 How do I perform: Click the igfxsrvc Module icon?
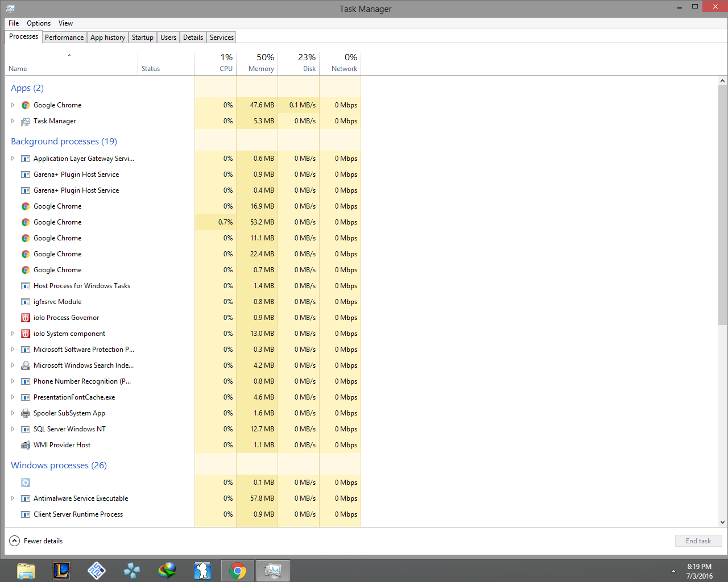(x=26, y=302)
